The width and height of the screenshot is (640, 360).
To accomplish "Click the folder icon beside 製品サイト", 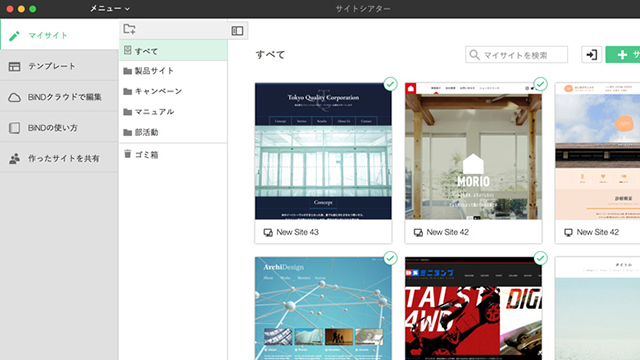I will [x=128, y=71].
